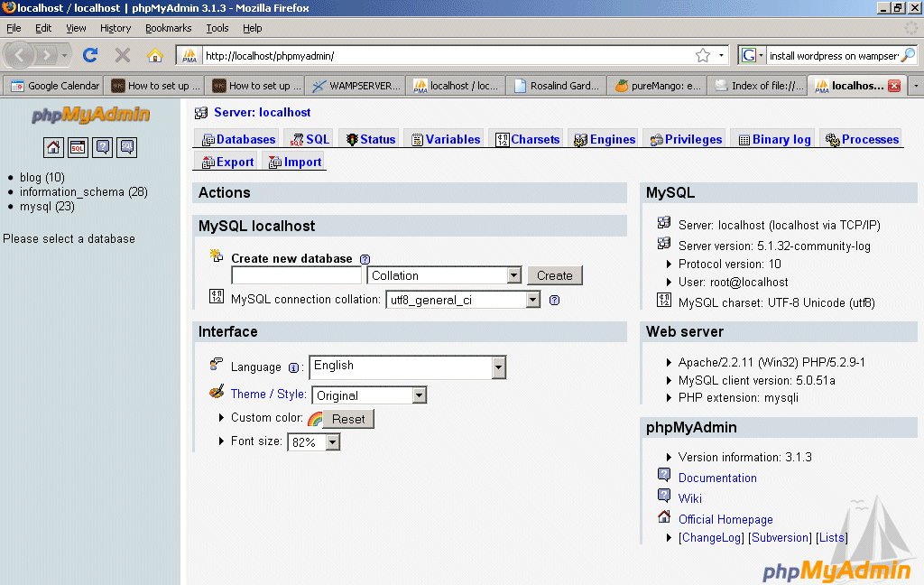Go to the browser Home page icon
Image resolution: width=924 pixels, height=585 pixels.
tap(155, 55)
